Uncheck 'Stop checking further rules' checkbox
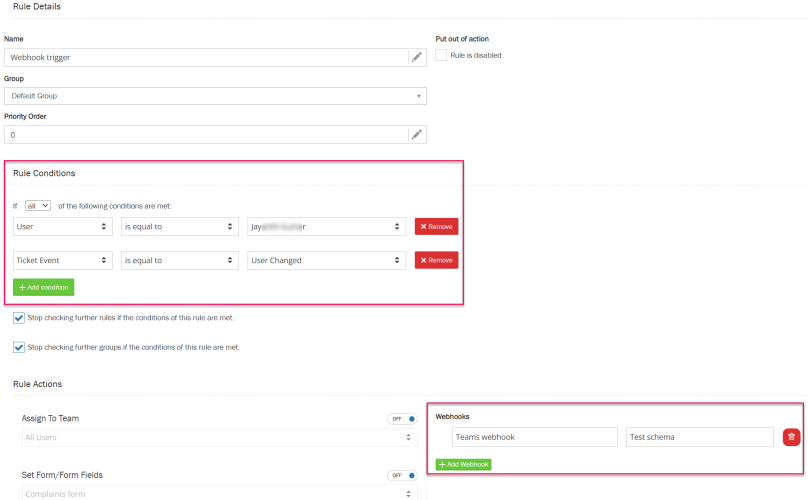Image resolution: width=808 pixels, height=500 pixels. 19,318
